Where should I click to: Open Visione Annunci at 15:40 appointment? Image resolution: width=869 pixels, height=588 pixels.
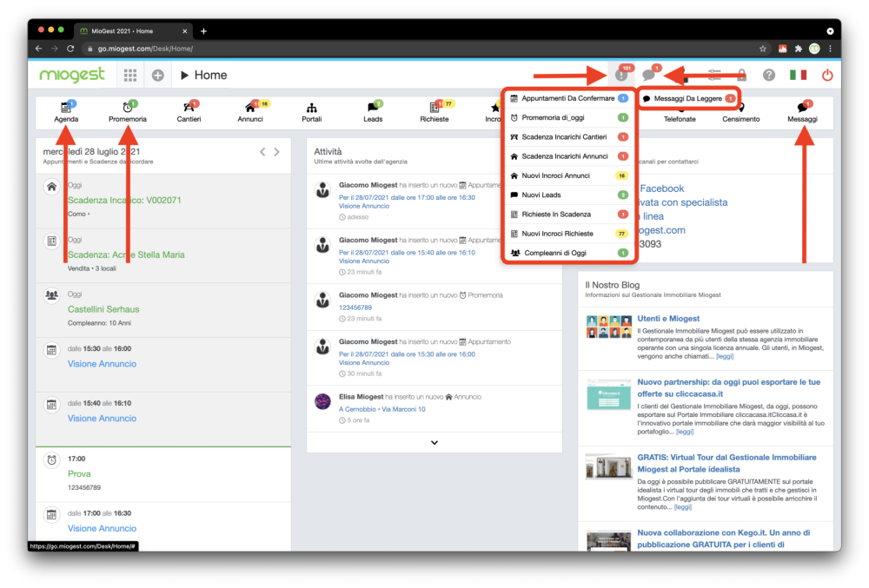pos(102,419)
